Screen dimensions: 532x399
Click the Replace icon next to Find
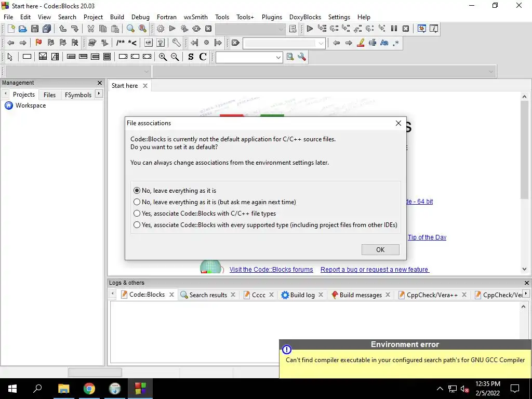tap(142, 29)
